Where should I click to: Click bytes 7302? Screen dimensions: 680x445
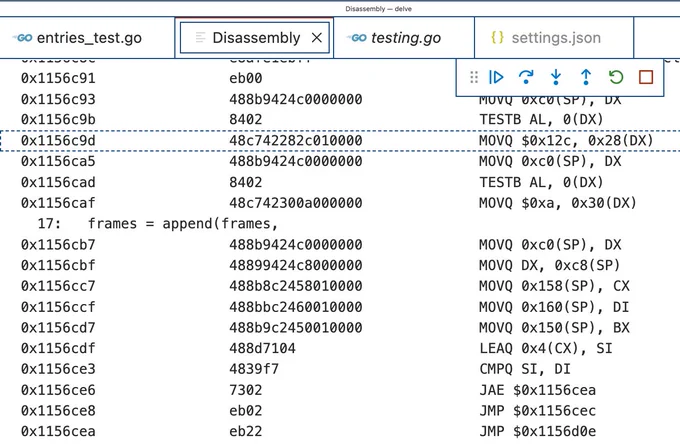coord(245,389)
